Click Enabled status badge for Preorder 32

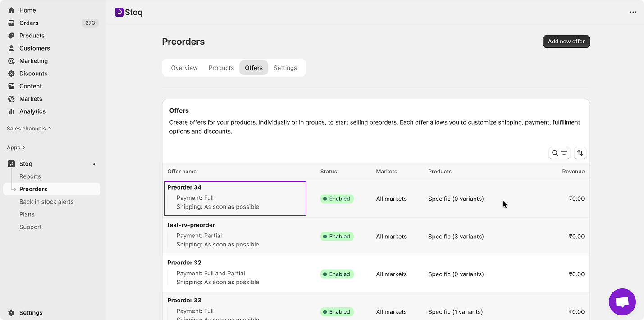[337, 274]
